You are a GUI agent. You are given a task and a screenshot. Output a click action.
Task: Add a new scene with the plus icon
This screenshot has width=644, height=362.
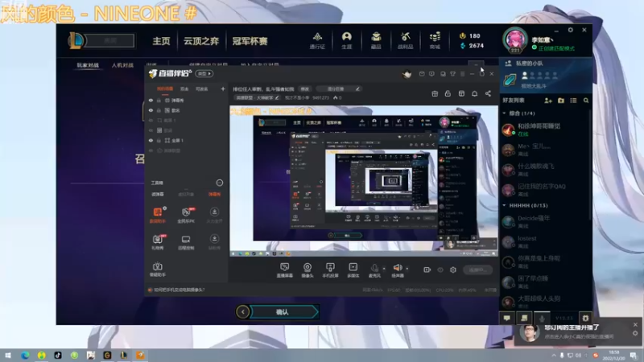pyautogui.click(x=223, y=88)
